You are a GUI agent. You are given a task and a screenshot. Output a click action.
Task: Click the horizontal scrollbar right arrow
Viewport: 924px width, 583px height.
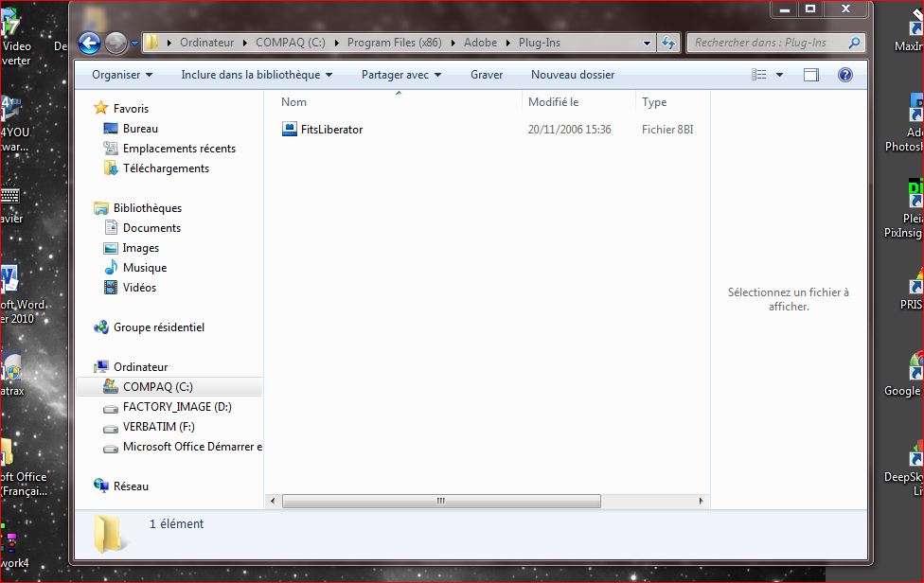701,502
